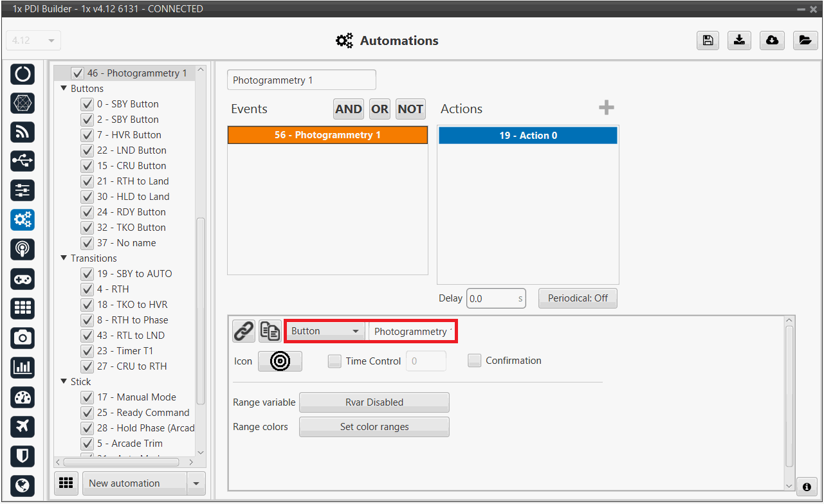Open Set color ranges
Image resolution: width=824 pixels, height=504 pixels.
pos(374,427)
